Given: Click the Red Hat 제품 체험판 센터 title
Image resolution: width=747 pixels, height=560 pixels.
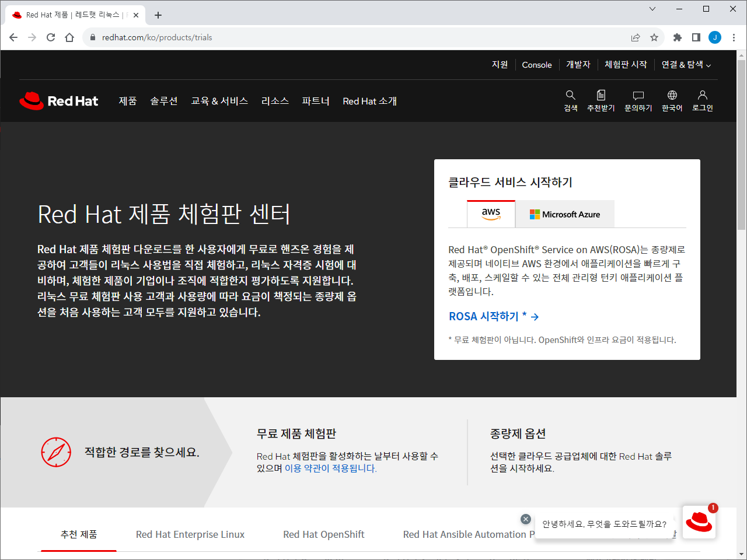Looking at the screenshot, I should click(164, 214).
